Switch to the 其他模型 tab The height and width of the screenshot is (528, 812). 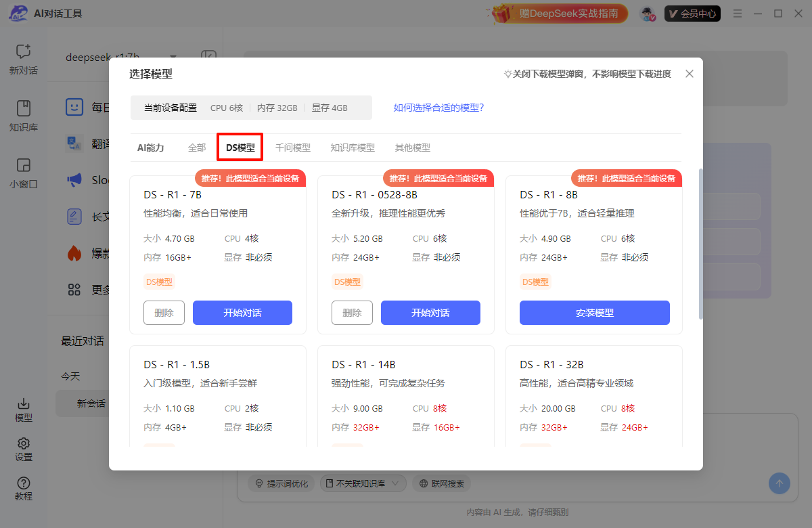pos(413,148)
